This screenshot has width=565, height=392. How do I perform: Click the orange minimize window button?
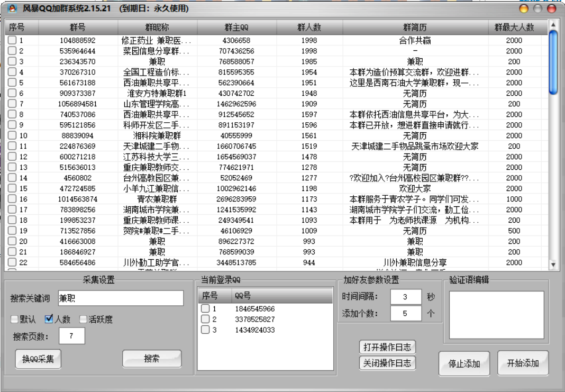pos(524,8)
